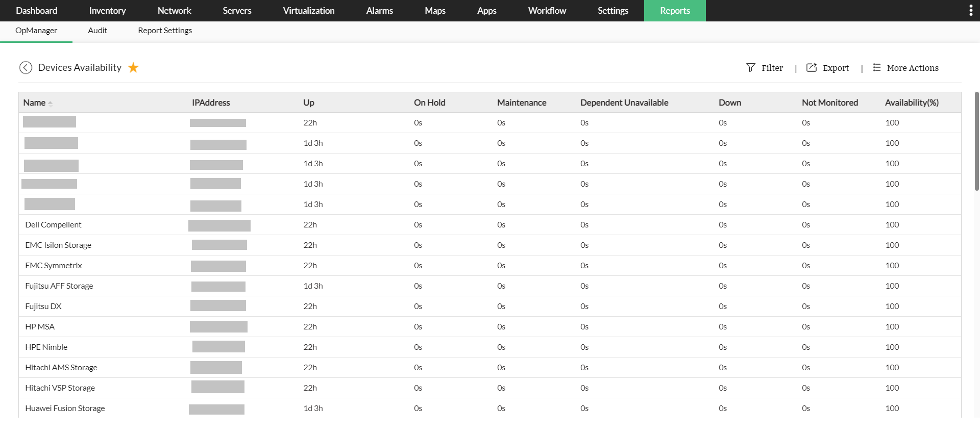Open the Reports tab
This screenshot has height=435, width=980.
click(x=674, y=11)
